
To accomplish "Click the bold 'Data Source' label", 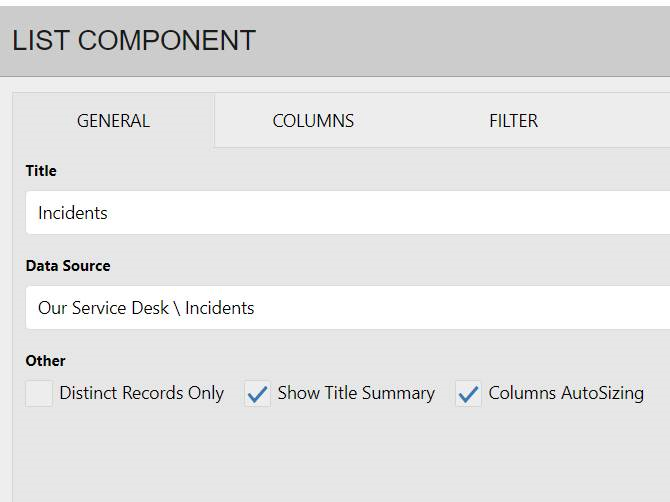I will click(68, 266).
